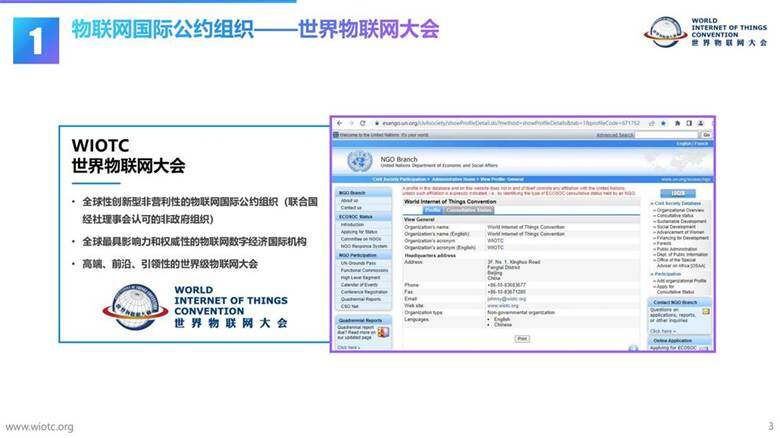Screen dimensions: 780x438
Task: Open the Committee on NGOs link
Action: pos(361,239)
